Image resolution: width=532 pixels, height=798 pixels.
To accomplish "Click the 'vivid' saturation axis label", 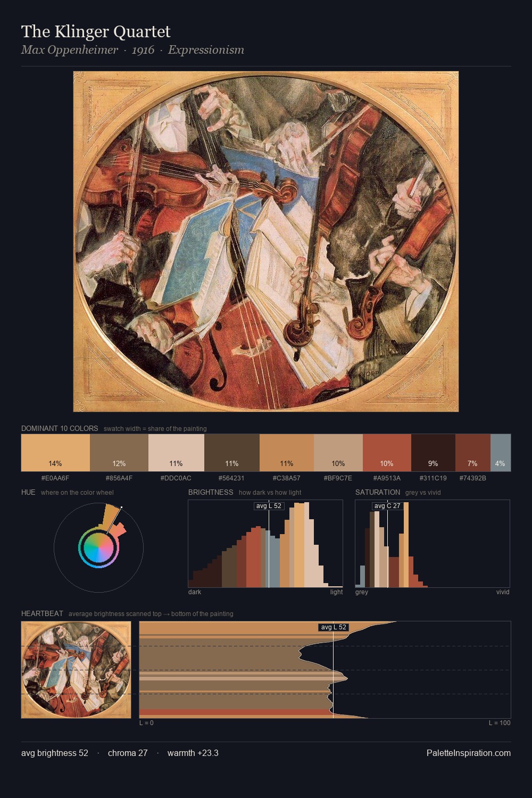I will point(503,592).
